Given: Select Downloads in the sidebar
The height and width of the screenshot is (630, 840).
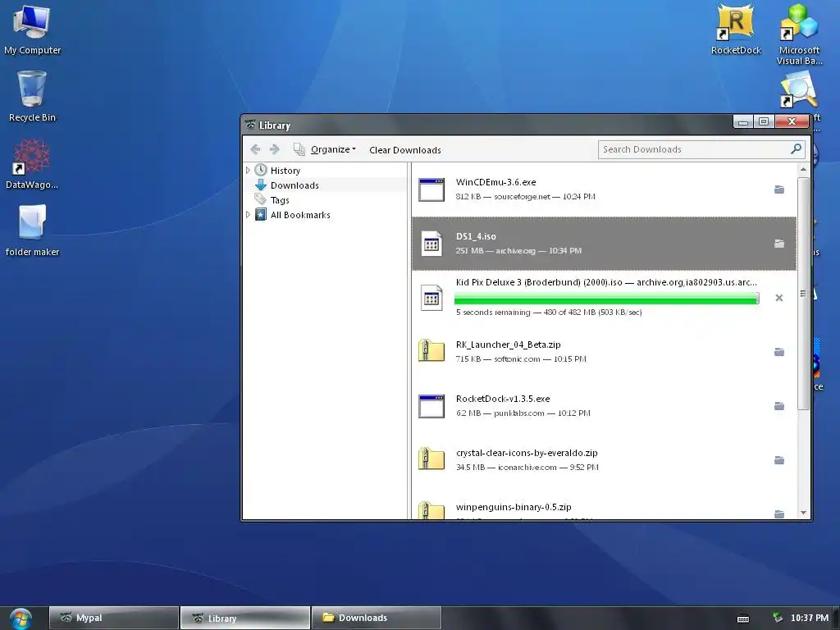Looking at the screenshot, I should click(294, 185).
